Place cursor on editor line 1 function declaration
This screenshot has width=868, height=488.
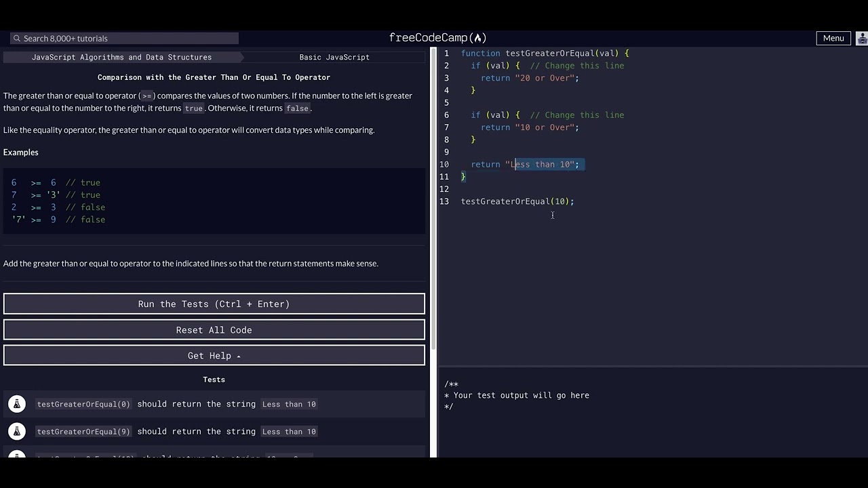coord(545,54)
